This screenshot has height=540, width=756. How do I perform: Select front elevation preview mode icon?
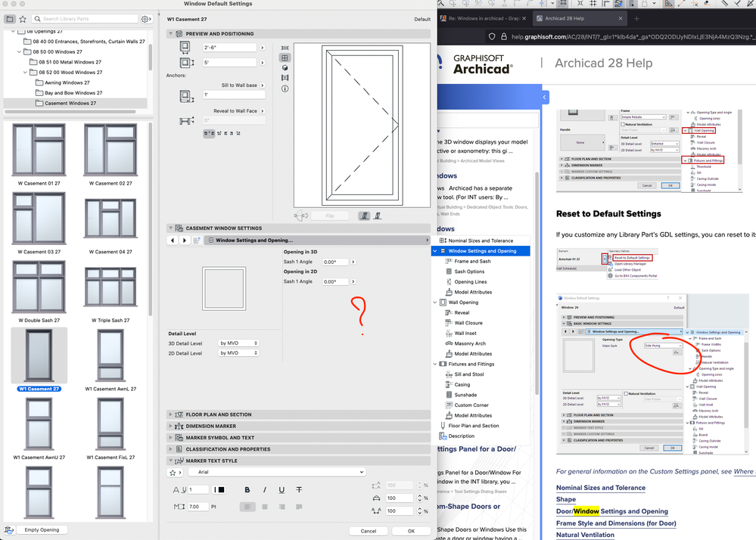(x=285, y=57)
